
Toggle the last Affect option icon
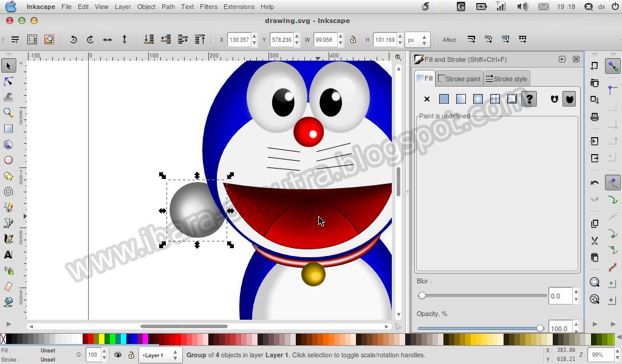(522, 39)
